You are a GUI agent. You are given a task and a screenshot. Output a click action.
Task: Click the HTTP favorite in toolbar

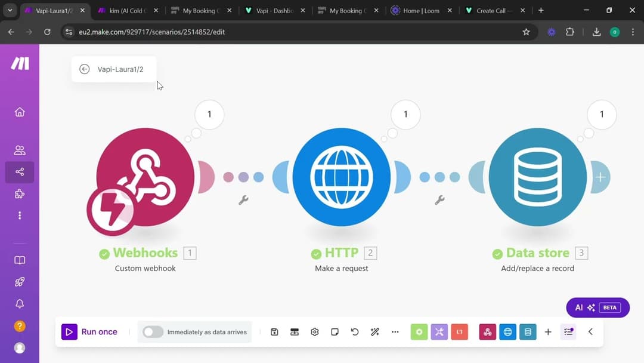507,332
